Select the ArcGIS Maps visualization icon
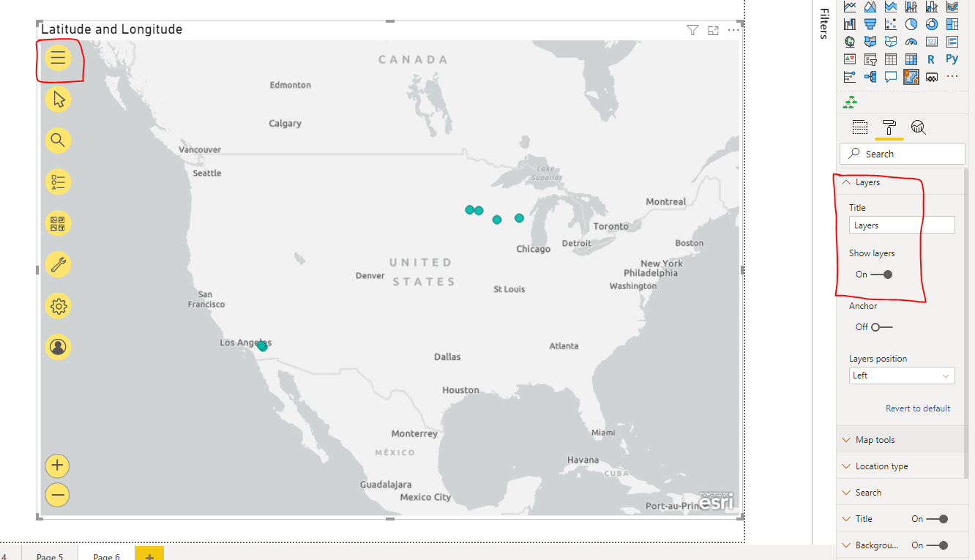 click(x=911, y=77)
